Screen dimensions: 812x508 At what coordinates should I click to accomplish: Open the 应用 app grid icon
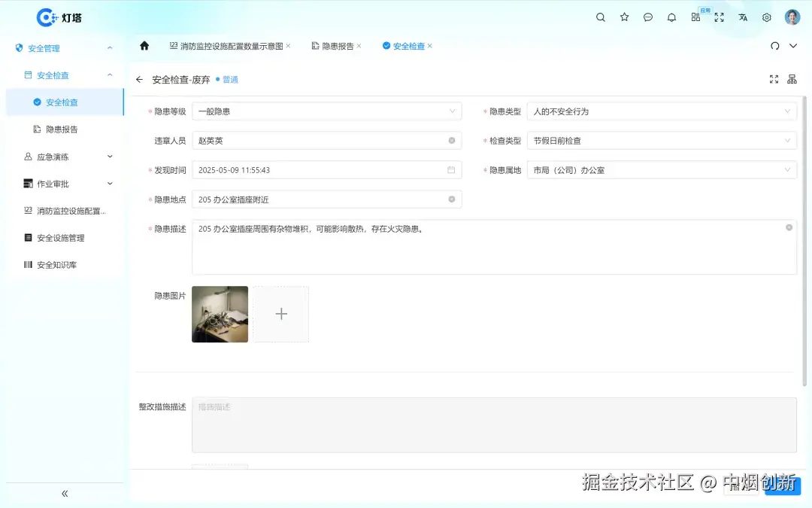(695, 17)
